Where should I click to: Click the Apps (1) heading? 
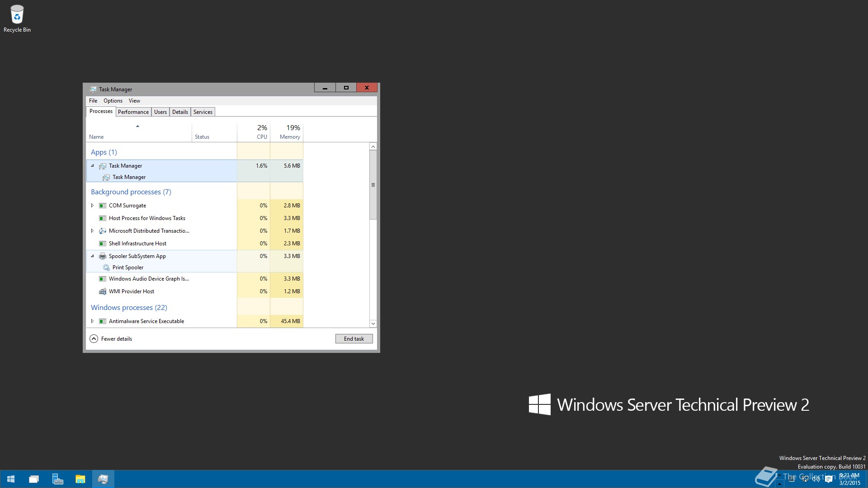point(104,152)
